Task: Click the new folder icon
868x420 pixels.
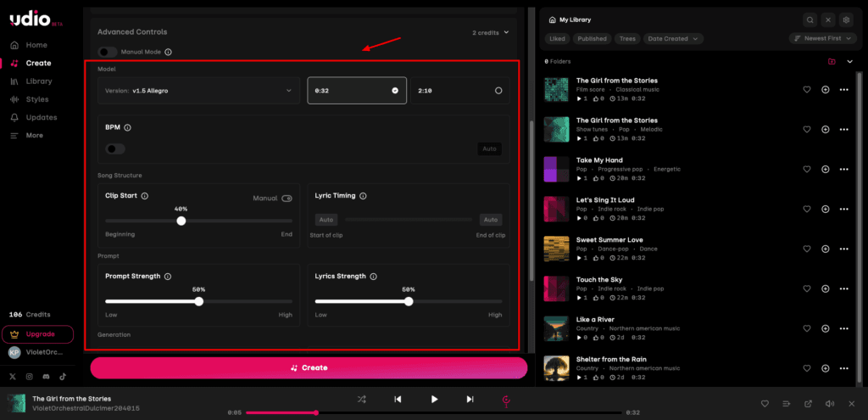Action: click(x=832, y=61)
